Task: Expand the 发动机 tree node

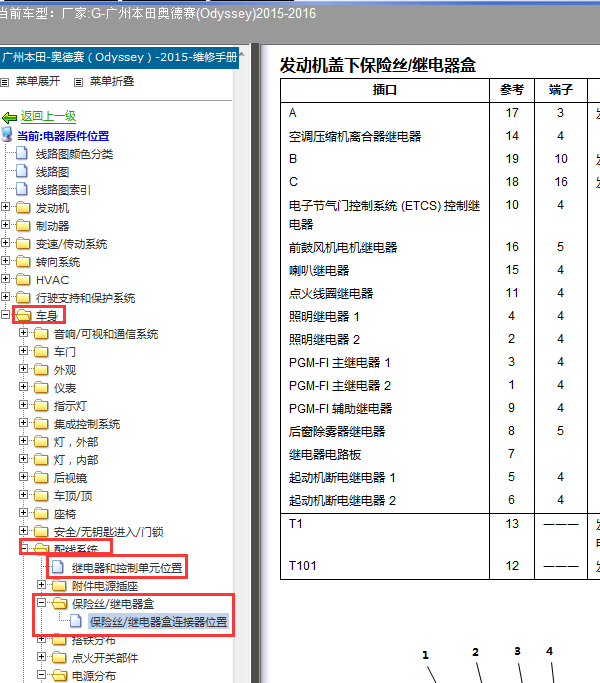Action: [x=5, y=206]
